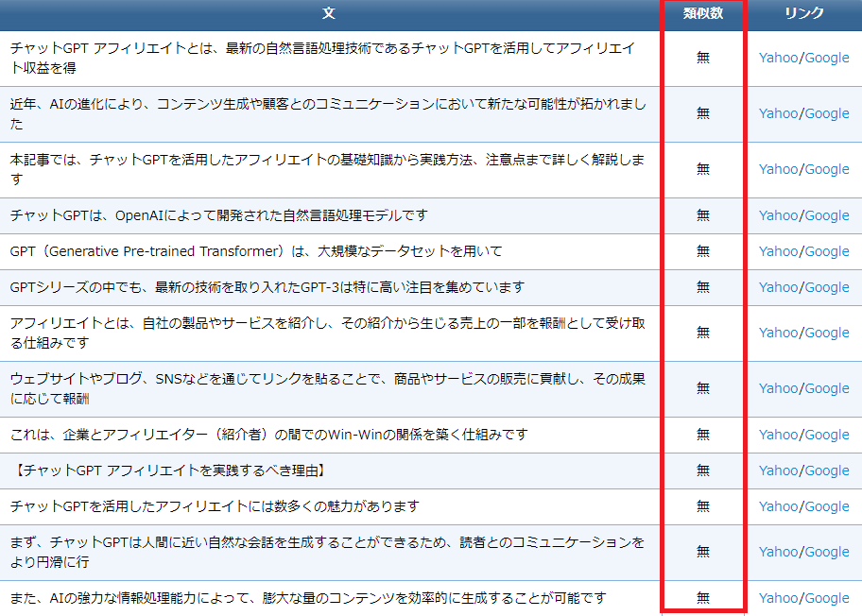
Task: Open Google link for '【チャットGPT アフィリエイトを実践するべき理由】' row
Action: [x=827, y=471]
